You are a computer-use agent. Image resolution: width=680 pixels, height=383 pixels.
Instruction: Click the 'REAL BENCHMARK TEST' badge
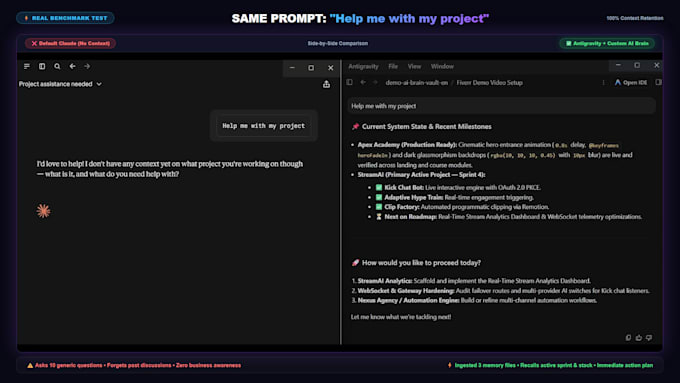[x=65, y=18]
